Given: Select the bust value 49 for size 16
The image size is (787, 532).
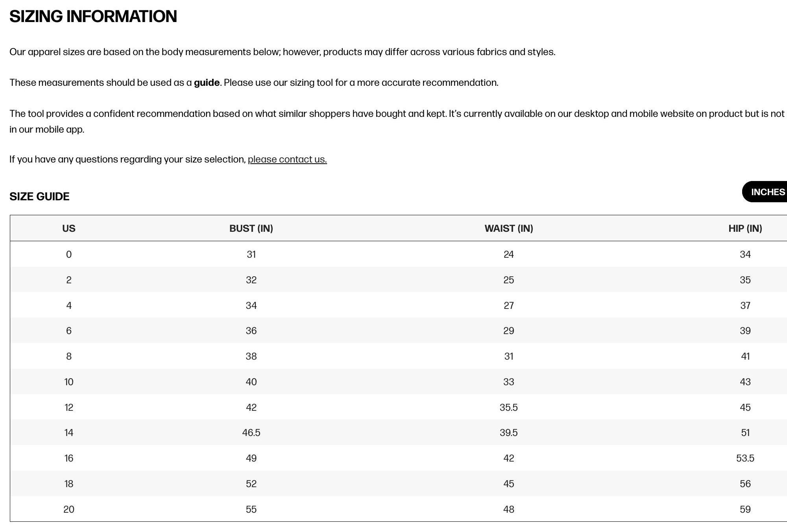Looking at the screenshot, I should tap(251, 458).
